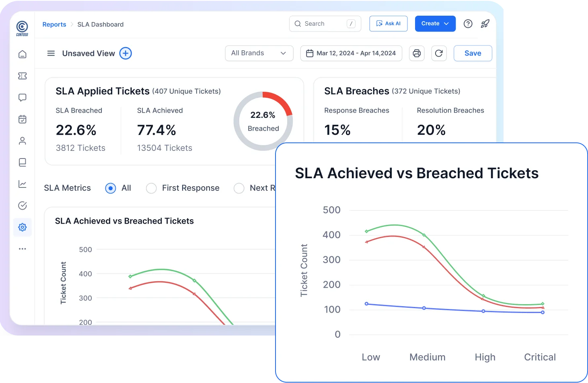Viewport: 588px width, 383px height.
Task: Select the First Response metric option
Action: coord(151,188)
